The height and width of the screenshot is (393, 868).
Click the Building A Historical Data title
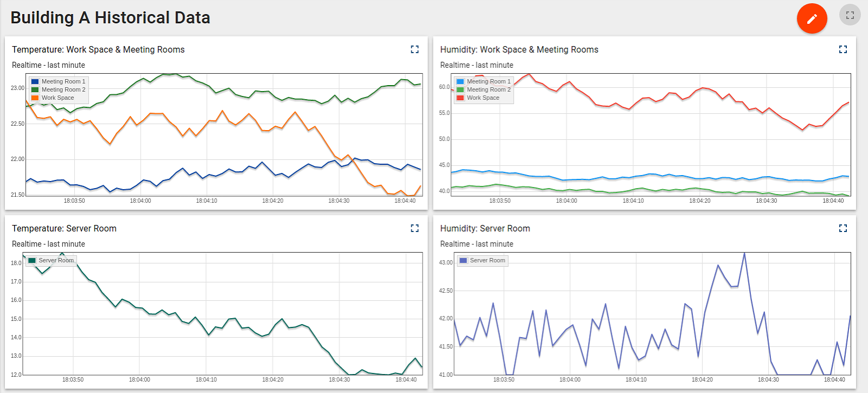[110, 18]
